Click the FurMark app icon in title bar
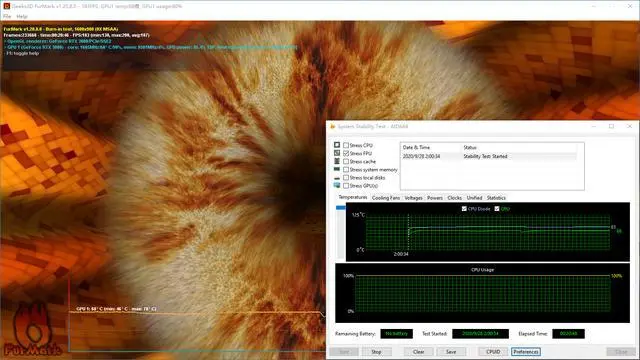This screenshot has height=360, width=640. (6, 6)
